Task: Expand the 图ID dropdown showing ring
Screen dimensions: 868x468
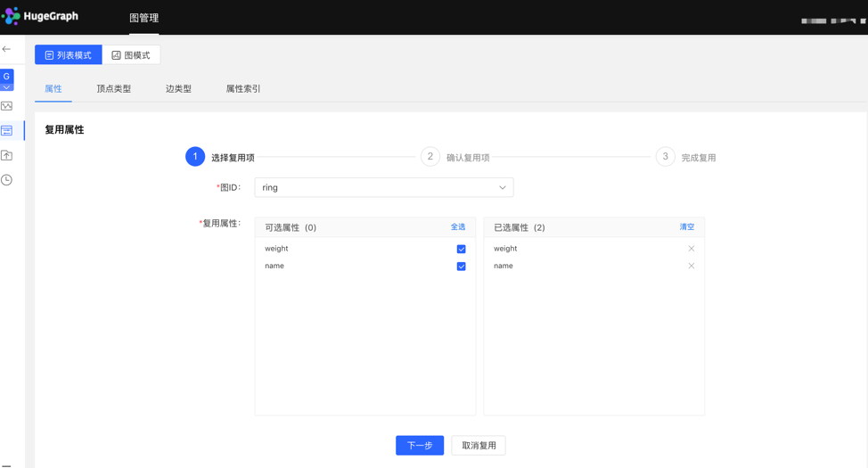Action: click(x=383, y=188)
